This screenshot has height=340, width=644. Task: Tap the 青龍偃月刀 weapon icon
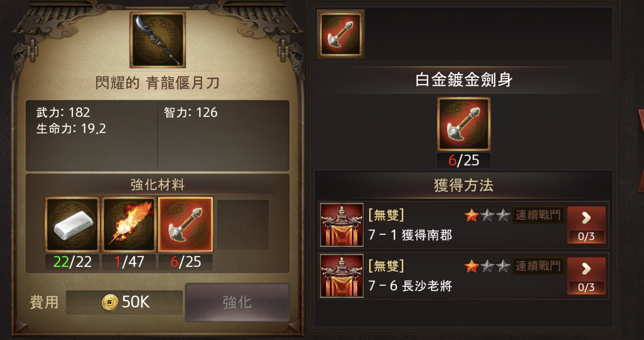(158, 40)
